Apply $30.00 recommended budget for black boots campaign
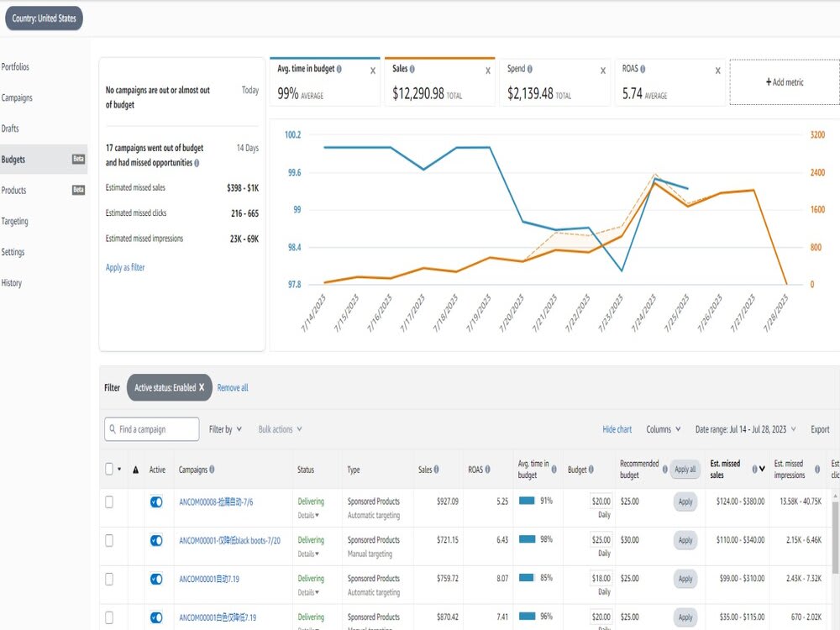The width and height of the screenshot is (840, 630). (685, 540)
